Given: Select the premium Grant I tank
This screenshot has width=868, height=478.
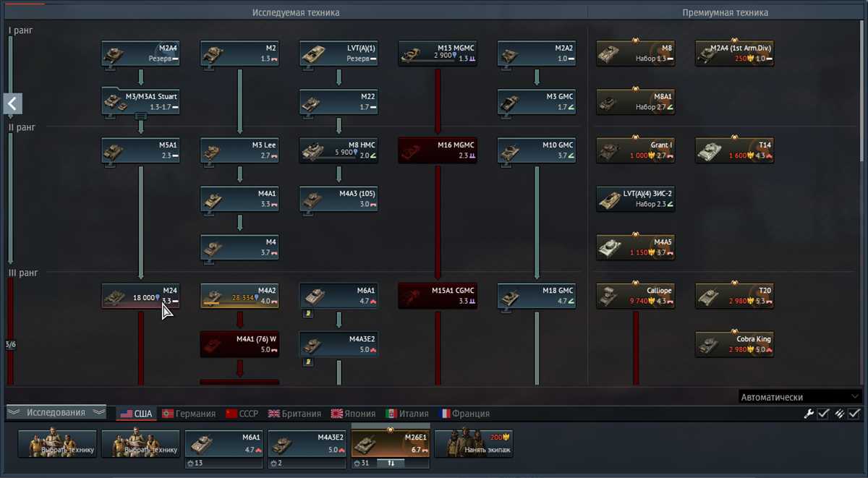Looking at the screenshot, I should click(636, 150).
